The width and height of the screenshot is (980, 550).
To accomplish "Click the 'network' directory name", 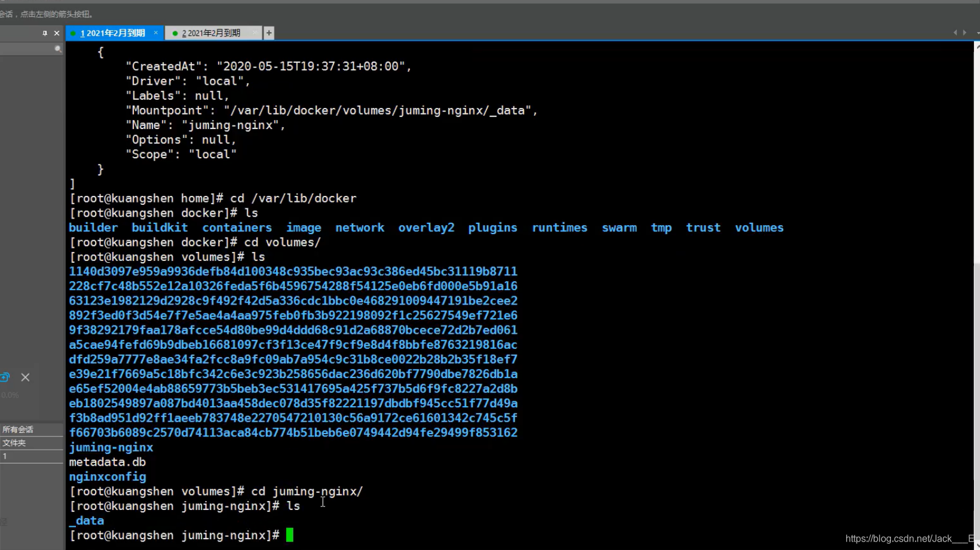I will click(360, 228).
